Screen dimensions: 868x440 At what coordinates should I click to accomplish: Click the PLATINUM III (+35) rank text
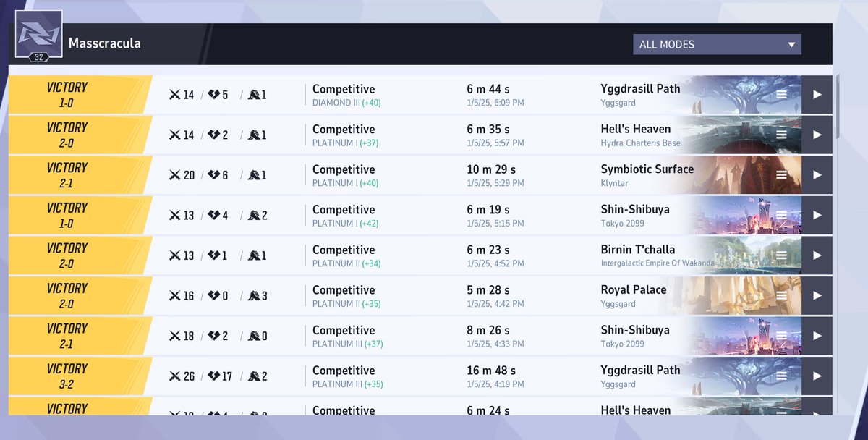(x=348, y=384)
